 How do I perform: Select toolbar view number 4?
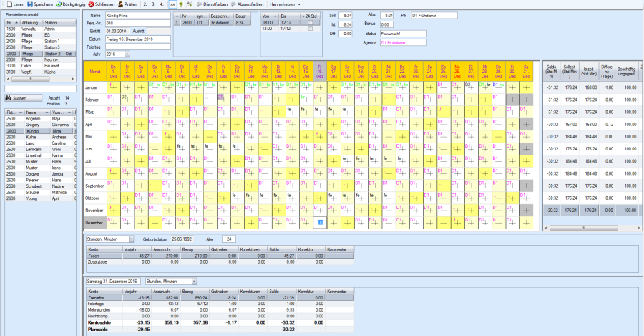pyautogui.click(x=163, y=4)
